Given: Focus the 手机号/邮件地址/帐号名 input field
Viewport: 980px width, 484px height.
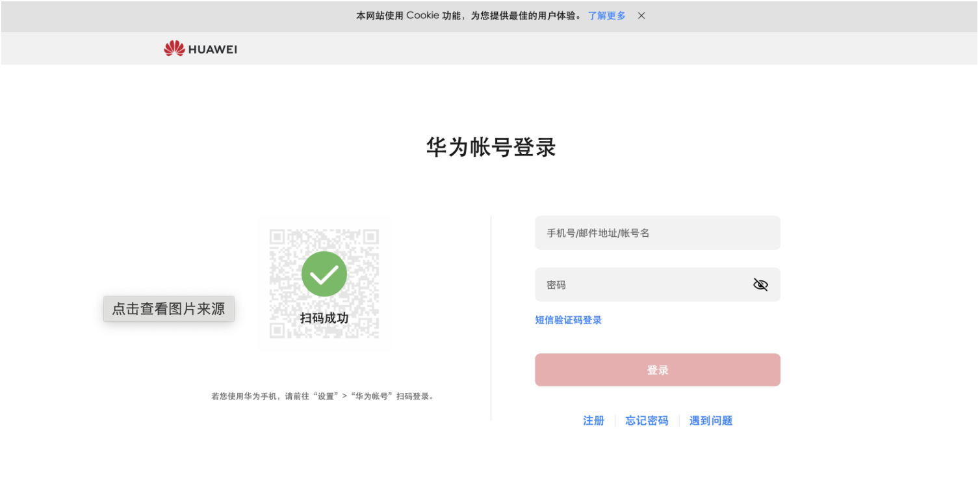Looking at the screenshot, I should [656, 233].
